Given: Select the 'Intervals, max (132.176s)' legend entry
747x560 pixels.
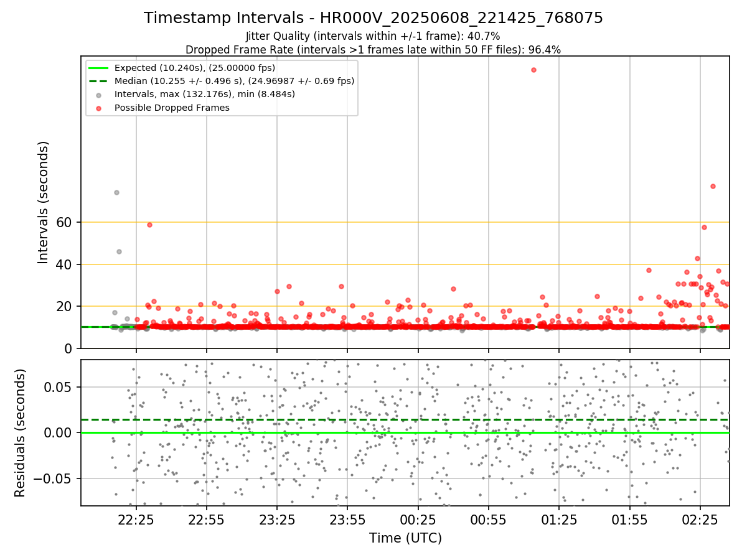Looking at the screenshot, I should 205,95.
